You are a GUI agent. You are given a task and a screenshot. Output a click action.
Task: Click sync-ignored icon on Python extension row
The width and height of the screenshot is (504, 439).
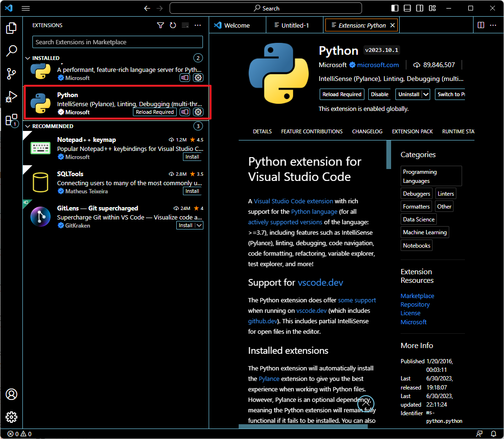(185, 112)
